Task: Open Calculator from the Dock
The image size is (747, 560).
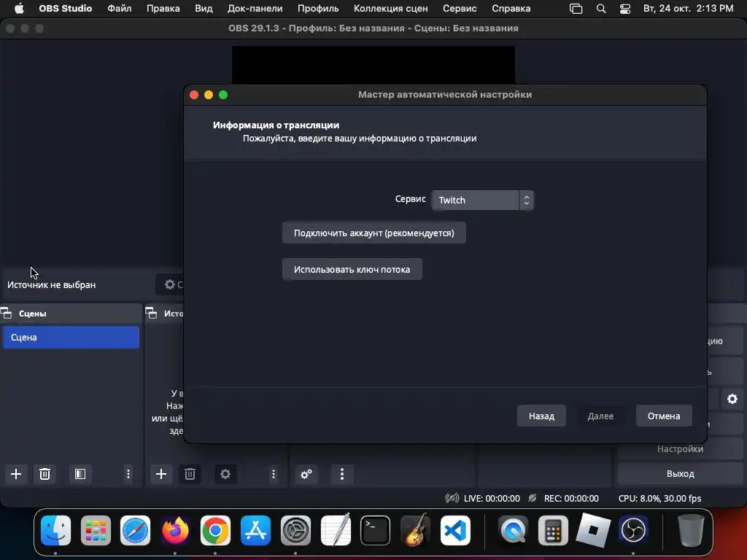Action: click(553, 530)
